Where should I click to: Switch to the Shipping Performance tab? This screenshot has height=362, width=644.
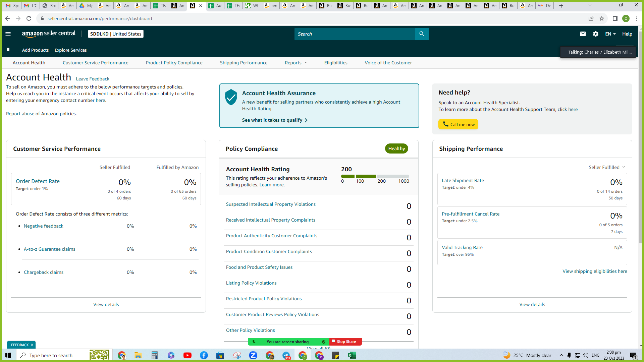pyautogui.click(x=244, y=63)
